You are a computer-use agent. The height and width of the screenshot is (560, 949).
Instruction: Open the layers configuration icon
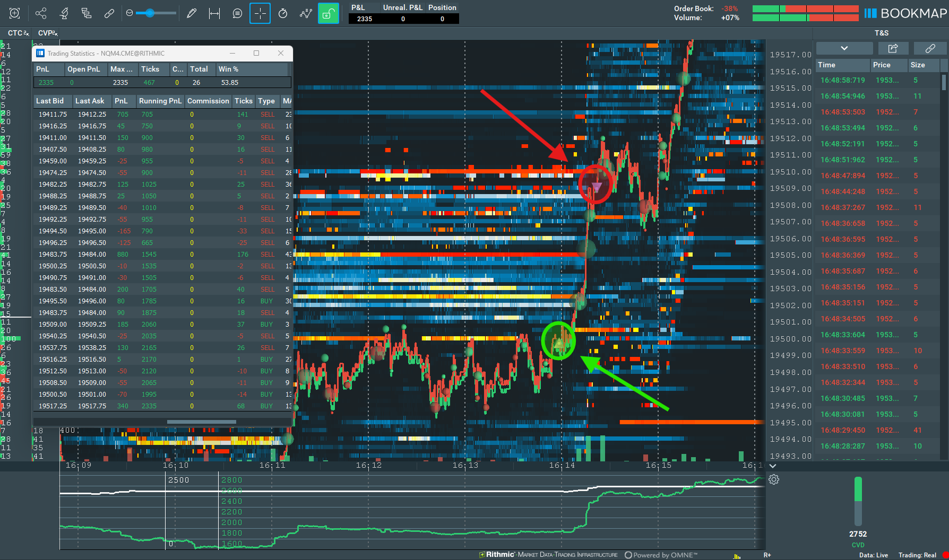(87, 13)
